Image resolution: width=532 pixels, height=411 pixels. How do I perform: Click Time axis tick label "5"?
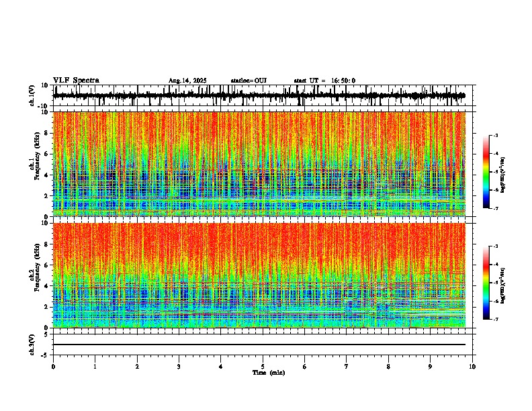(x=263, y=367)
